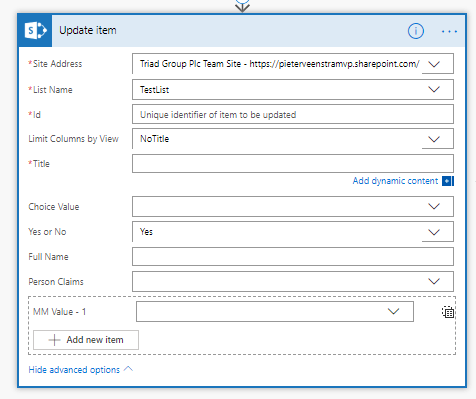This screenshot has height=399, width=476.
Task: Click the SharePoint connector icon
Action: [x=35, y=30]
